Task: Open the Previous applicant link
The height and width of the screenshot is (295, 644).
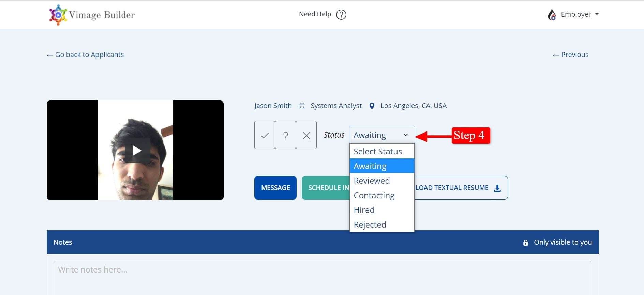Action: [570, 55]
